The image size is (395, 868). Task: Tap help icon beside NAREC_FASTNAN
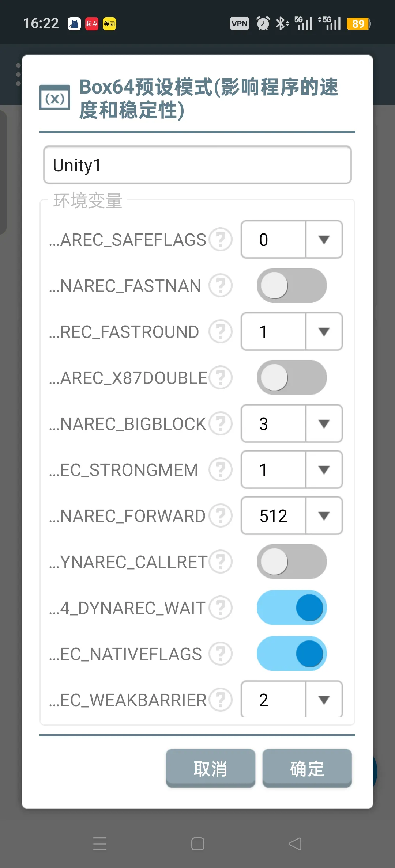221,286
